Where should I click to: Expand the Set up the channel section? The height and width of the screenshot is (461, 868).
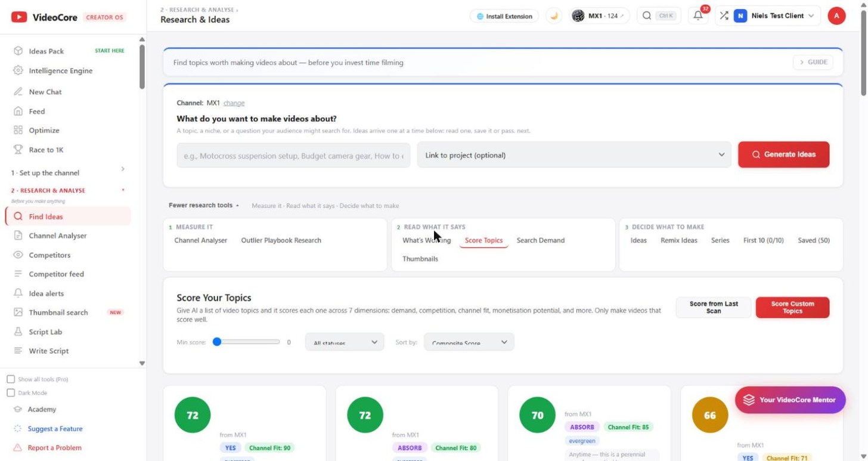(x=68, y=172)
